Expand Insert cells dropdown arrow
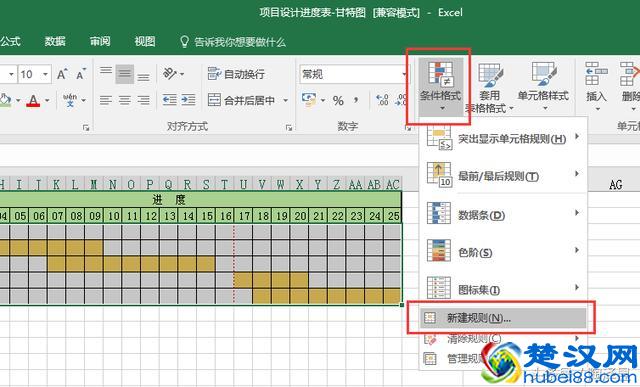Viewport: 640px width, 387px height. (598, 109)
